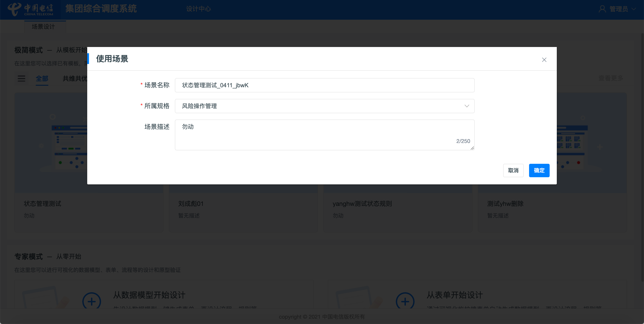Grab the textarea resize handle corner
Image resolution: width=644 pixels, height=324 pixels.
[x=472, y=148]
